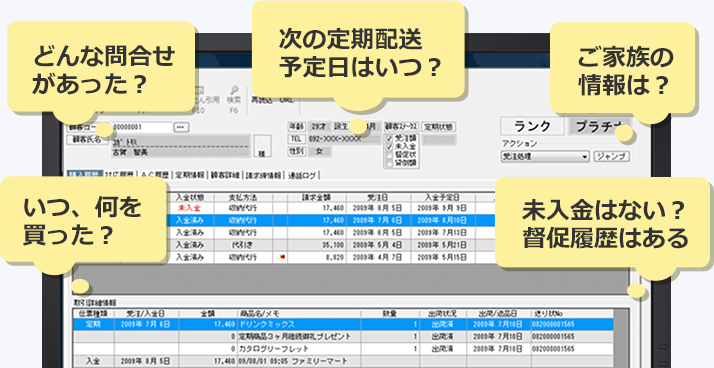Click the 定期状態 label
The image size is (714, 368).
click(439, 127)
